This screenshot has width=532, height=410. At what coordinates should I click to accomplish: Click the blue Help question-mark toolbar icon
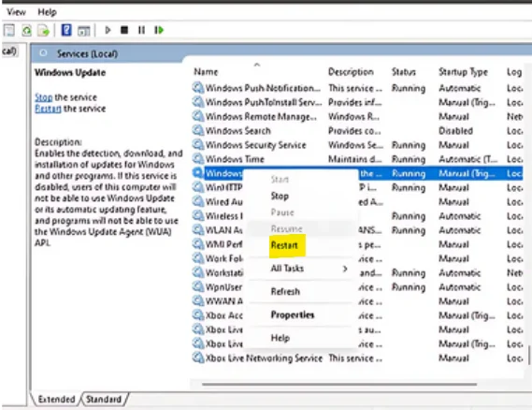(x=66, y=30)
